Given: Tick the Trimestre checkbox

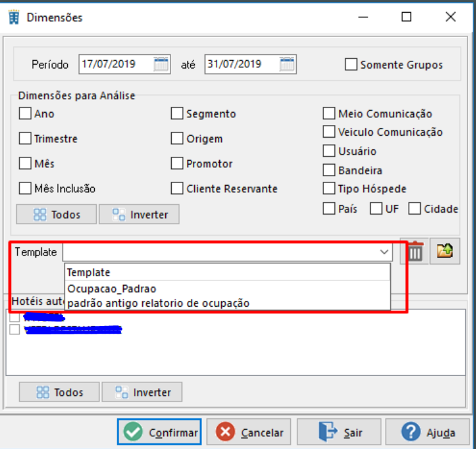Looking at the screenshot, I should click(25, 138).
